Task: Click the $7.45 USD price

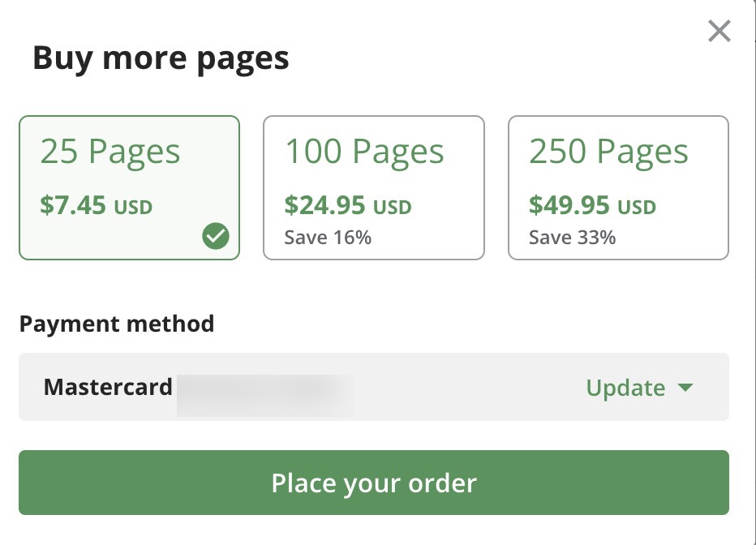Action: point(96,206)
